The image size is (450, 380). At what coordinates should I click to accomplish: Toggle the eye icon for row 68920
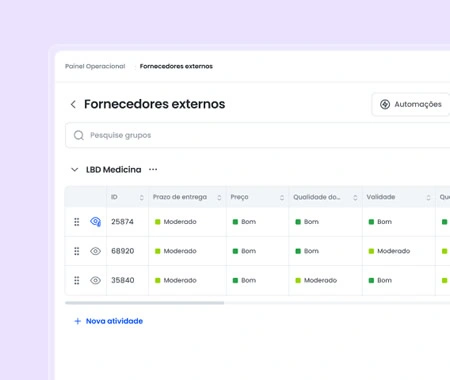[95, 251]
